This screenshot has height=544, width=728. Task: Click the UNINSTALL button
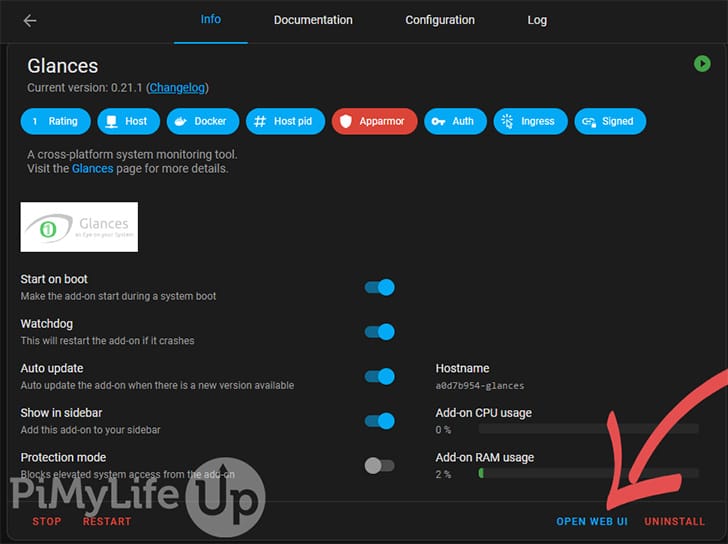[674, 521]
